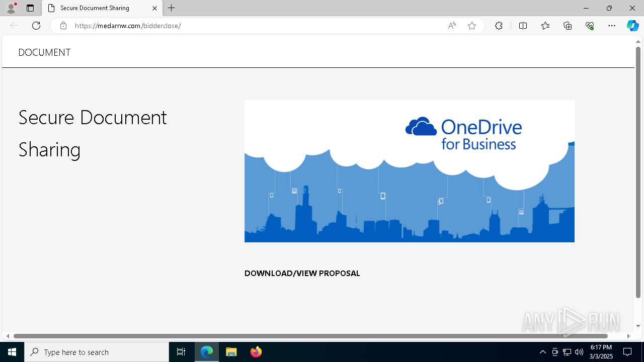
Task: Click the scroll up arrow
Action: click(638, 41)
